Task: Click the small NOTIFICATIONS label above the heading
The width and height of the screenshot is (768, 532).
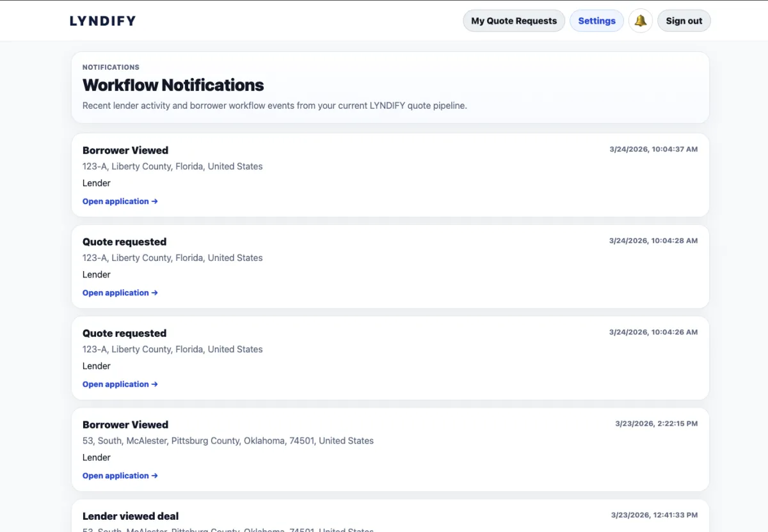Action: click(111, 67)
